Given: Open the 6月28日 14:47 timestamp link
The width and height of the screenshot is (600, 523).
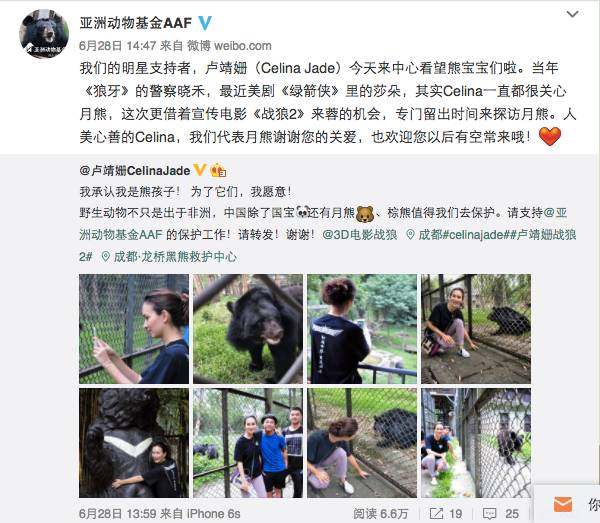Looking at the screenshot, I should click(117, 46).
